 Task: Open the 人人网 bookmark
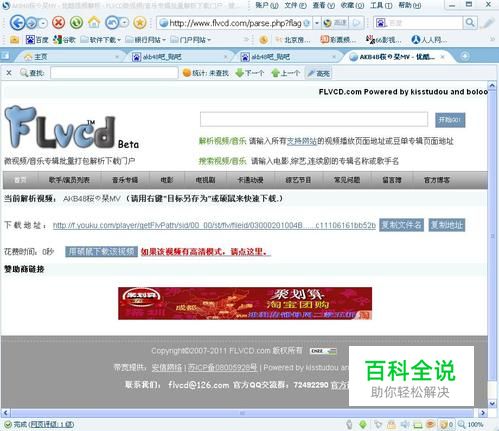click(x=428, y=40)
